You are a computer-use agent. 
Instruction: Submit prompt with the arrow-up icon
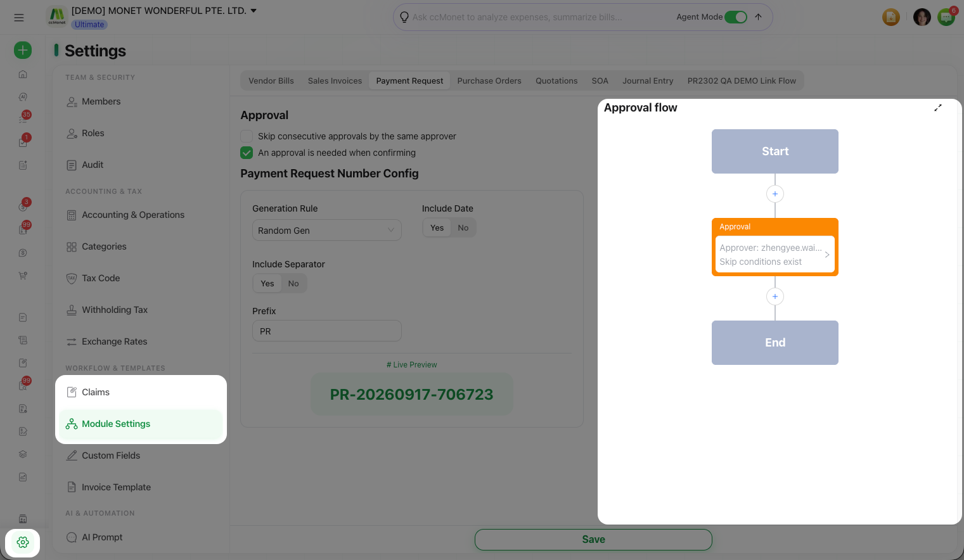click(758, 17)
